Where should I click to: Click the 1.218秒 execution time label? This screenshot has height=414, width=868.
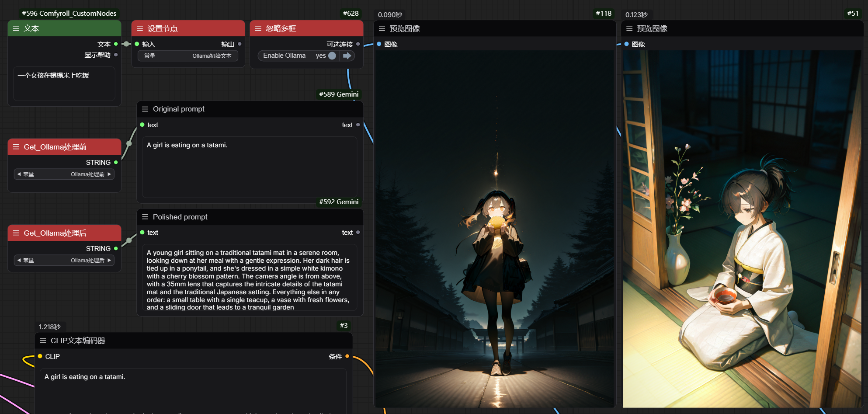point(49,327)
